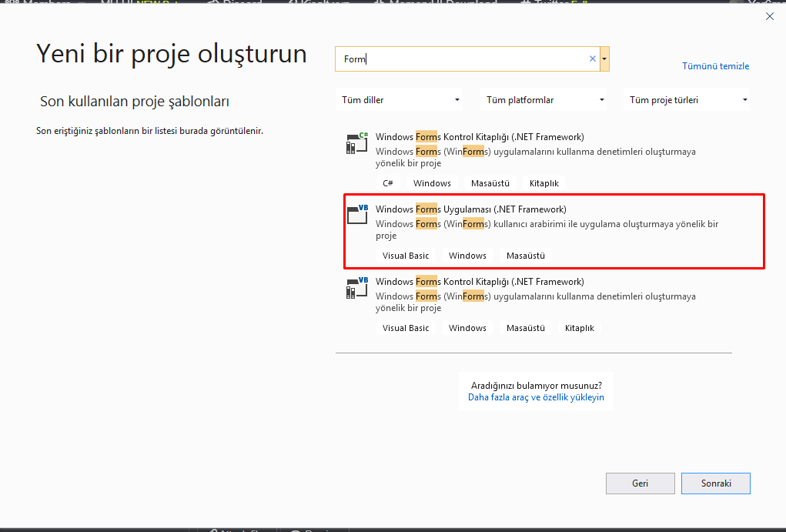Select the VB Windows Forms Kontrol Kitaplığı title
The height and width of the screenshot is (532, 786).
[x=480, y=281]
